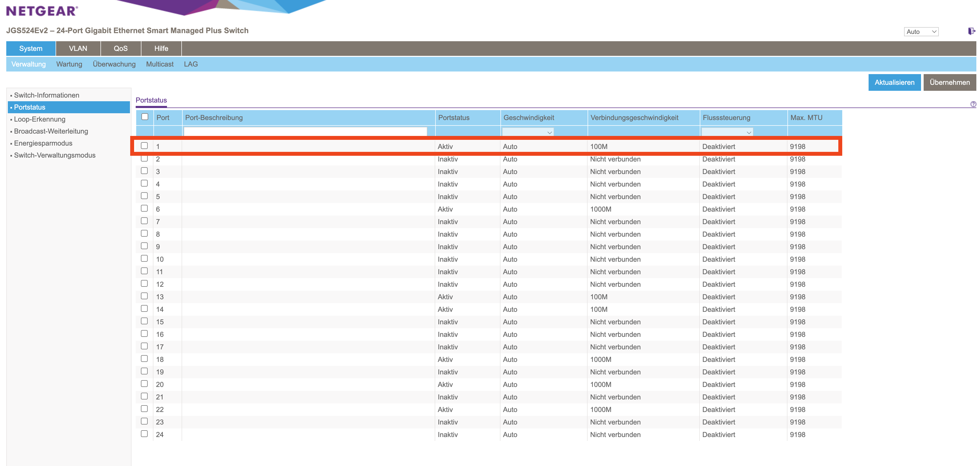The width and height of the screenshot is (980, 466).
Task: Open the QoS tab
Action: click(x=121, y=48)
